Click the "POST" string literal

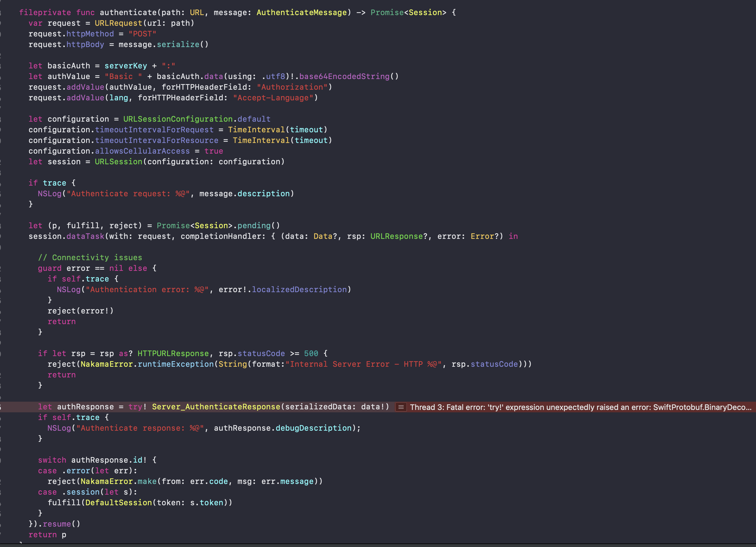(x=142, y=34)
